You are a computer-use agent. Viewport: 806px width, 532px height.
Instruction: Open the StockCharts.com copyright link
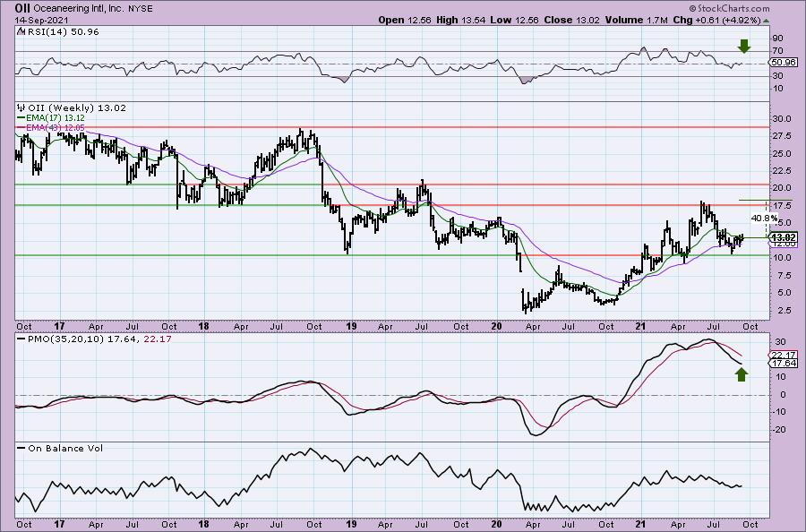click(729, 8)
